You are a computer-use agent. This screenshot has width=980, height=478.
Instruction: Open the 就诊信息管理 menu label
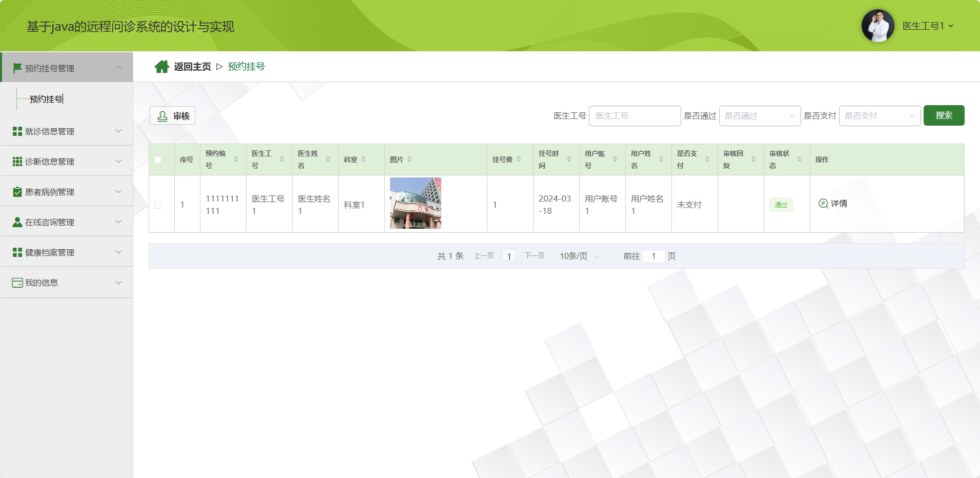pos(50,131)
